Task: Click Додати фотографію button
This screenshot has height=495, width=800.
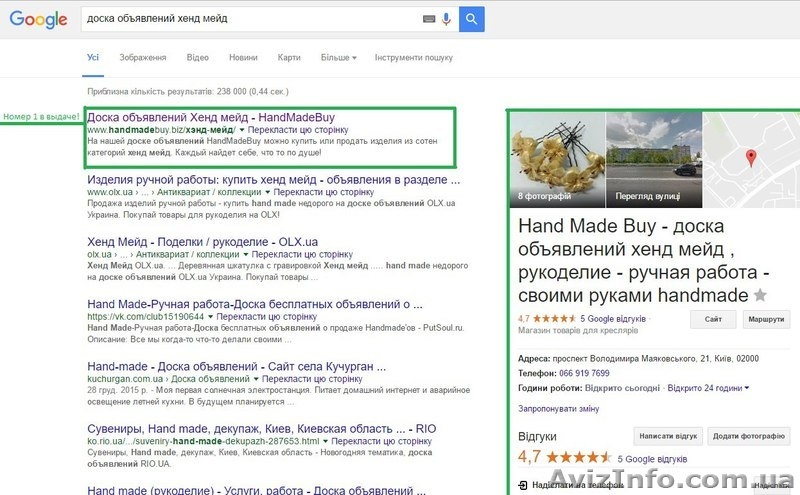Action: point(748,436)
